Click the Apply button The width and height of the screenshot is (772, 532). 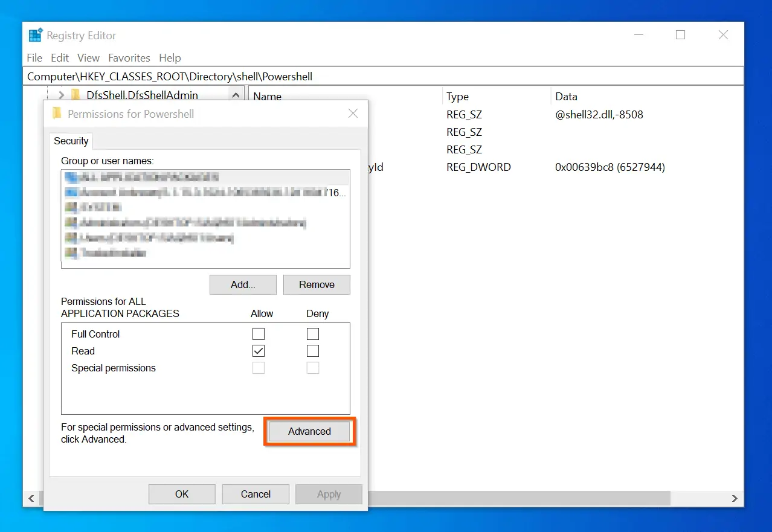(x=329, y=494)
